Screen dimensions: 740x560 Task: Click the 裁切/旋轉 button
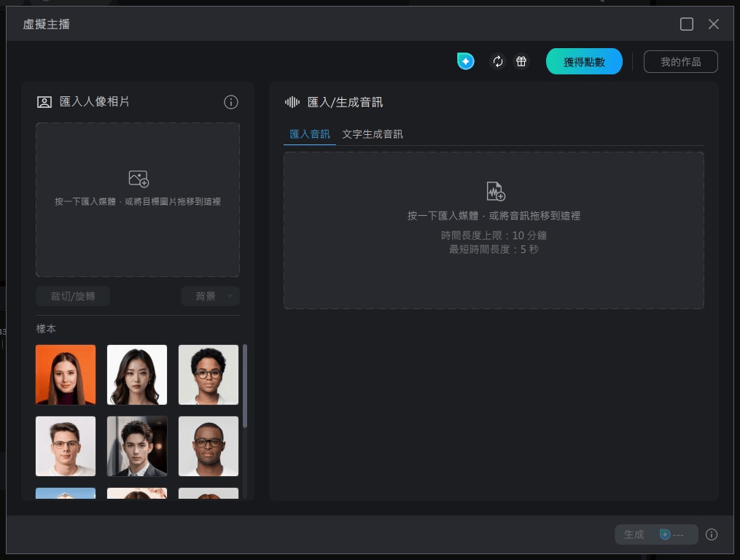click(72, 296)
